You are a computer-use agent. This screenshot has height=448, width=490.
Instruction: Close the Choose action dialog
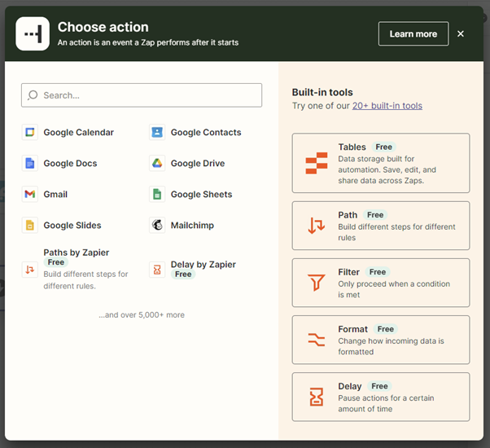click(461, 34)
